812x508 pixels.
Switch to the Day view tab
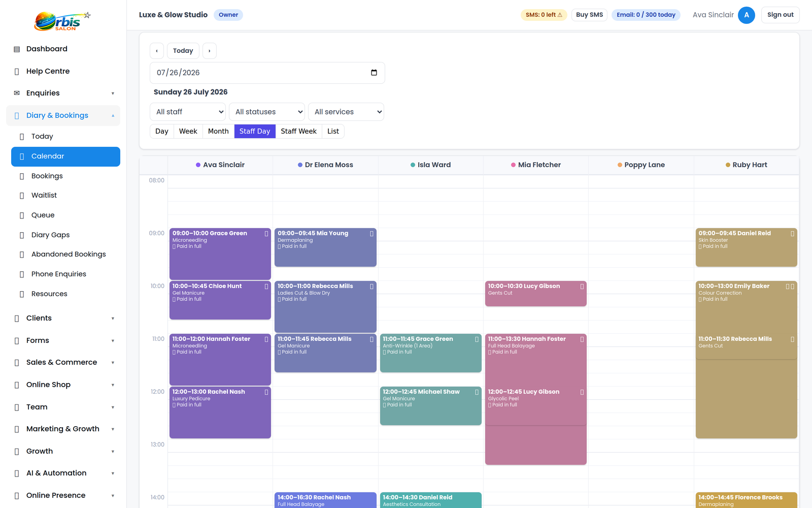(x=162, y=131)
